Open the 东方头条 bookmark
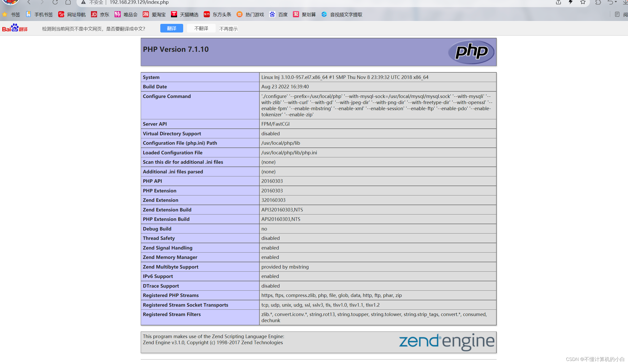 [x=217, y=14]
